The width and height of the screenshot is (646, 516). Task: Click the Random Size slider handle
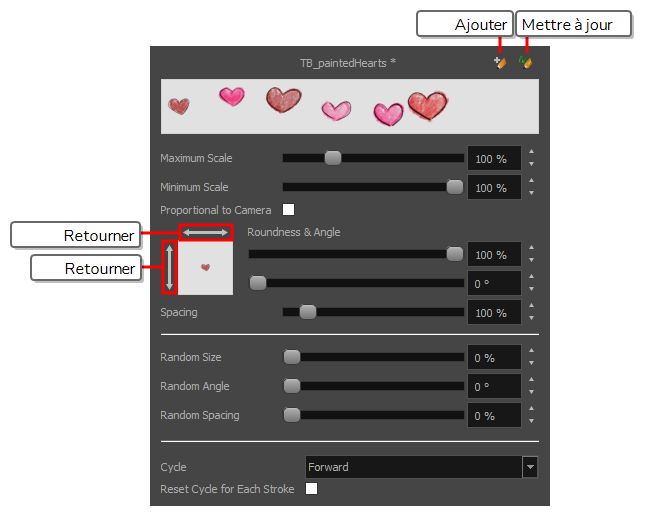click(x=292, y=357)
